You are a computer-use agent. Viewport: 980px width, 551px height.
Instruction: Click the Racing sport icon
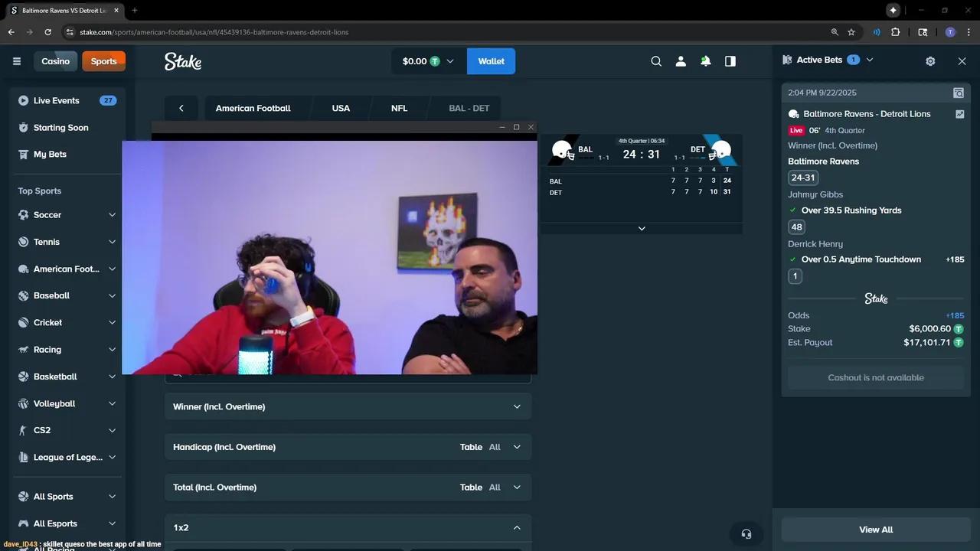pyautogui.click(x=23, y=350)
